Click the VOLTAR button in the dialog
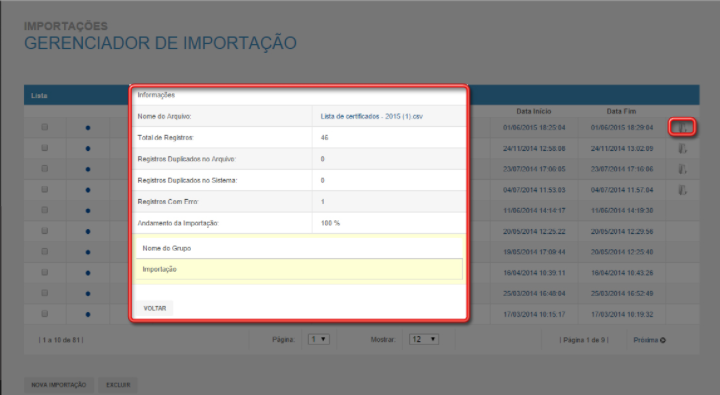Image resolution: width=720 pixels, height=395 pixels. [155, 308]
